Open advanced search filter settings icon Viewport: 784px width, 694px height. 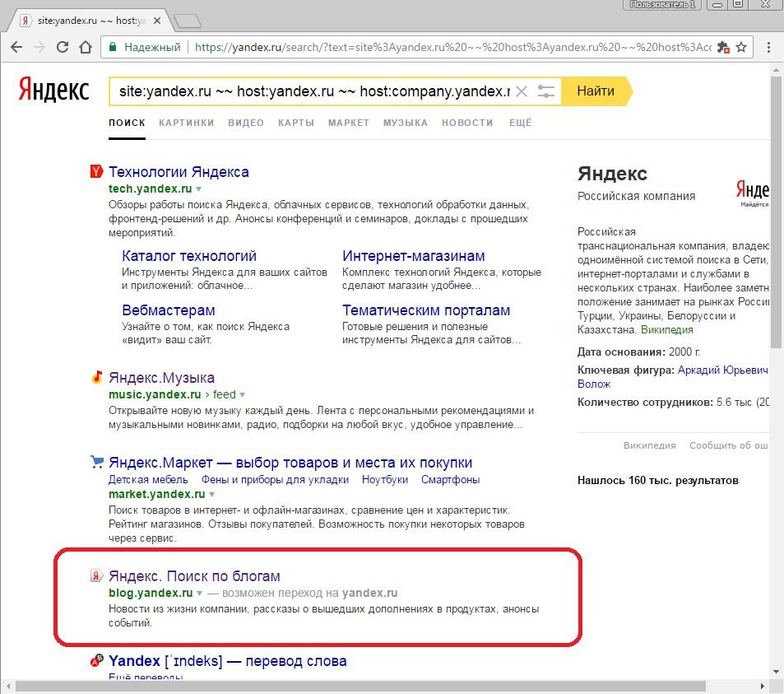point(546,91)
